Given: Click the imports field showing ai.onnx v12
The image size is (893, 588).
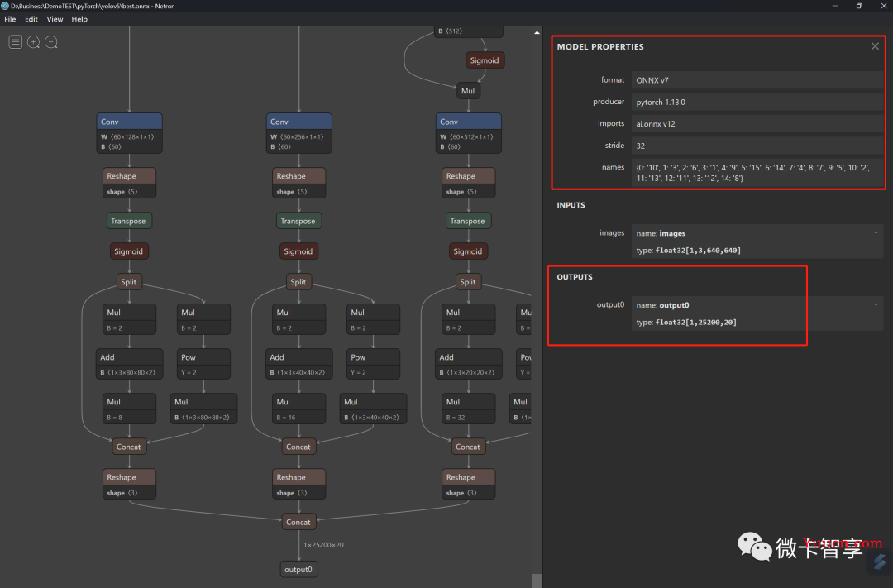Looking at the screenshot, I should point(757,124).
